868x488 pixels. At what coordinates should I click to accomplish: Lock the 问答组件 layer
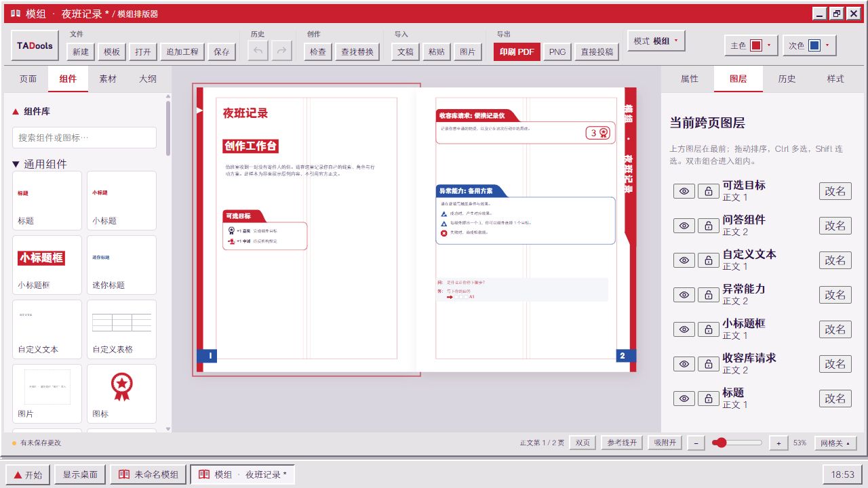click(709, 226)
